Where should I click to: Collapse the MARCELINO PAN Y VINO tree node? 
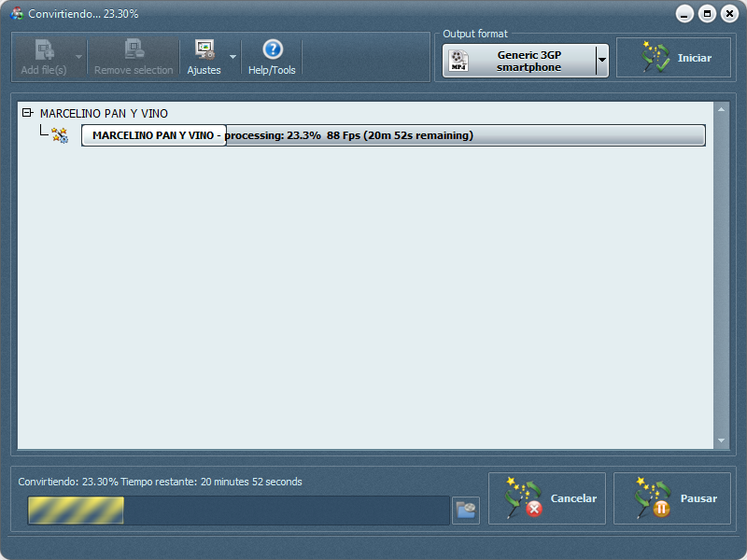tap(27, 113)
